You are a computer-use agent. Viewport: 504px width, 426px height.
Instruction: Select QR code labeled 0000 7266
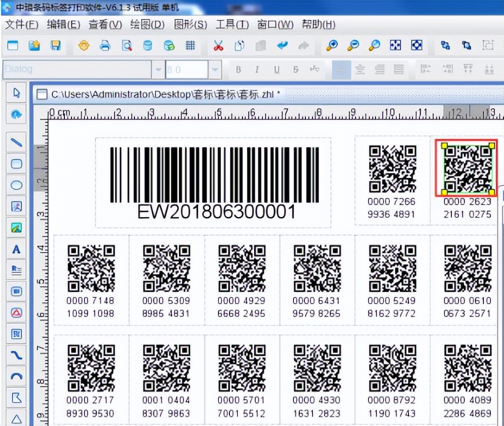[x=392, y=169]
